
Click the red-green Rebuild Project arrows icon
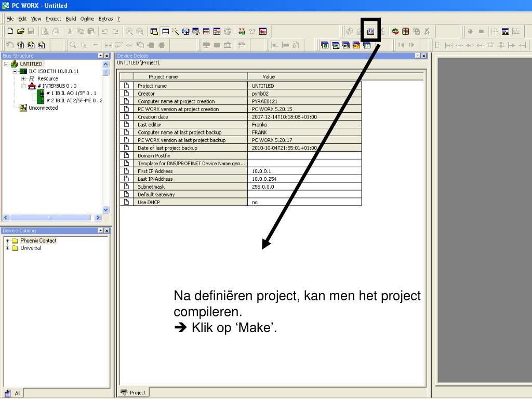click(x=395, y=31)
